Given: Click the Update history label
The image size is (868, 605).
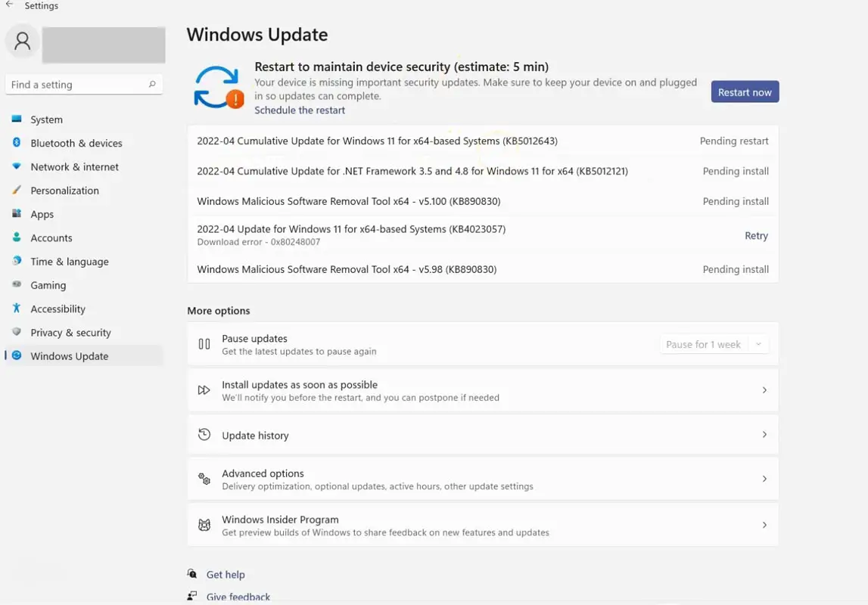Looking at the screenshot, I should [x=255, y=436].
